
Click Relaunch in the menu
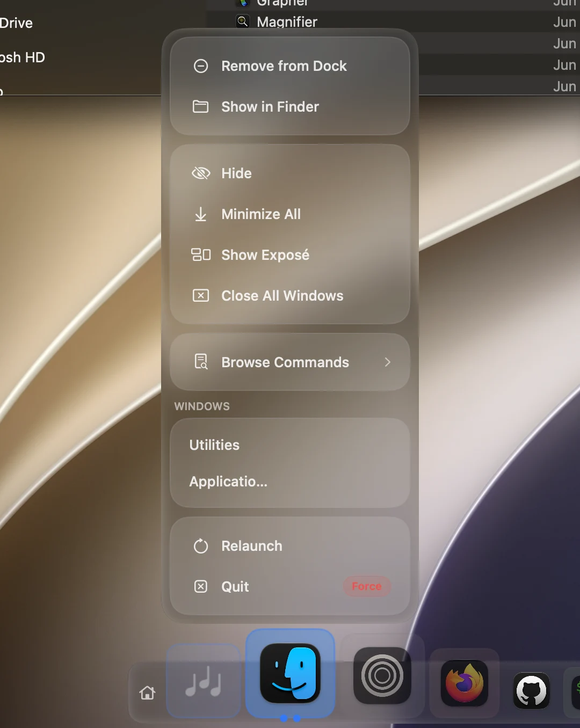tap(290, 546)
